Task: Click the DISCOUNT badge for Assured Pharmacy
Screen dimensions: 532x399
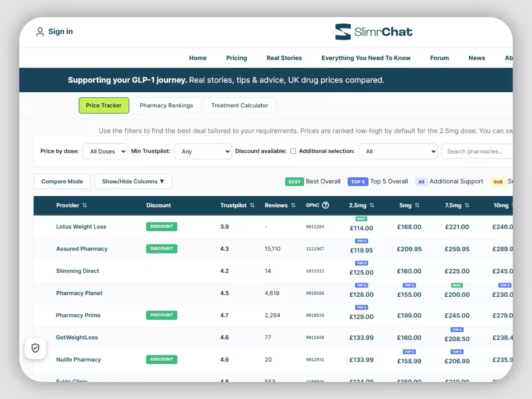Action: pos(162,249)
